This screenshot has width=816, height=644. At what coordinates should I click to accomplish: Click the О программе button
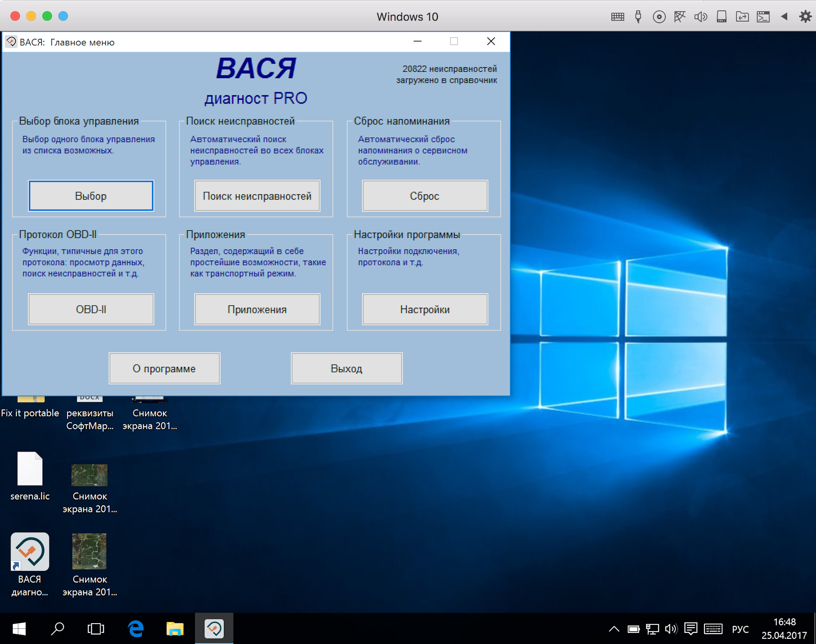point(164,368)
